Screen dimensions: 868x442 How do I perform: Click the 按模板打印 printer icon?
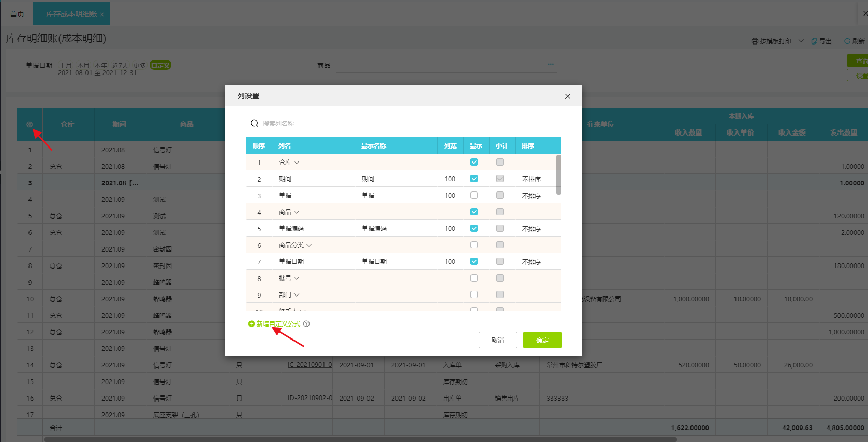click(755, 41)
